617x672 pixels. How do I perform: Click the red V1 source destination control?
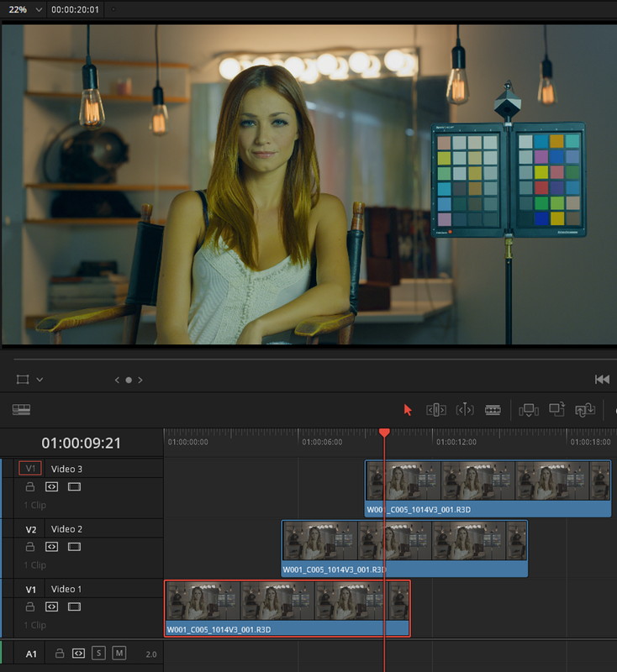point(30,469)
